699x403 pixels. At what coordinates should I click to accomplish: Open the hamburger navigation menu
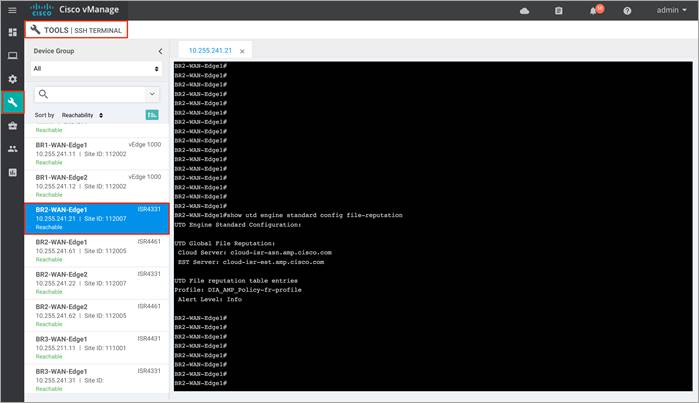(12, 10)
